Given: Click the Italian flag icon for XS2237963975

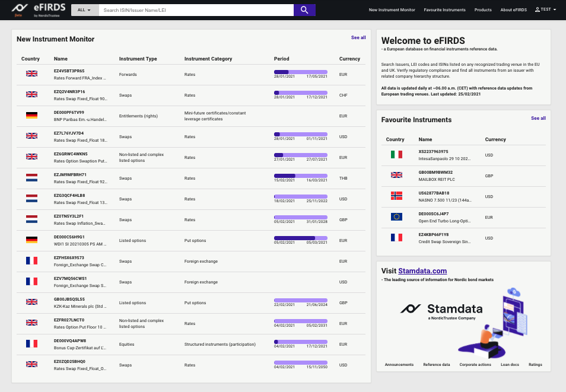Looking at the screenshot, I should 396,154.
